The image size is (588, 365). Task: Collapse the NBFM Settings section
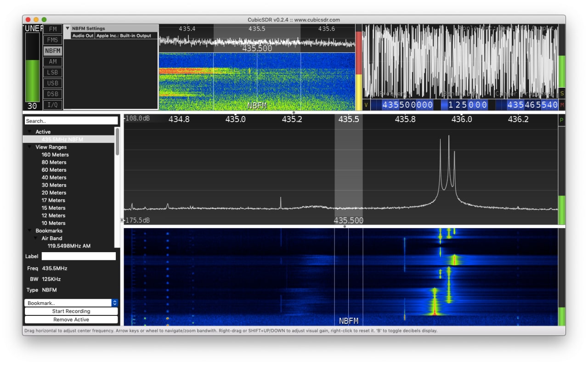68,28
